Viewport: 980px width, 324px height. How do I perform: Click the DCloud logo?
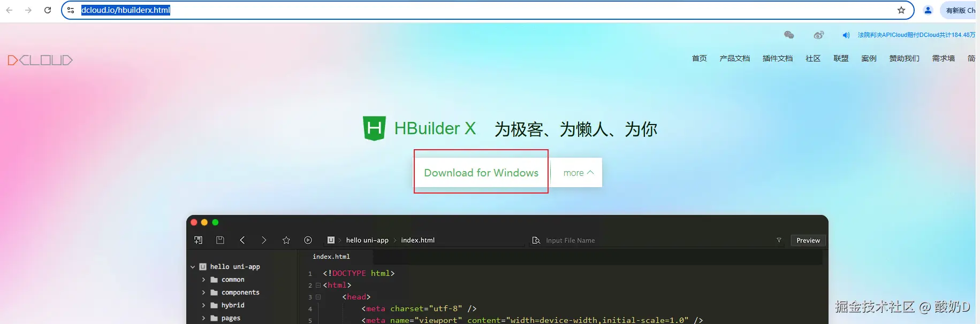[40, 60]
